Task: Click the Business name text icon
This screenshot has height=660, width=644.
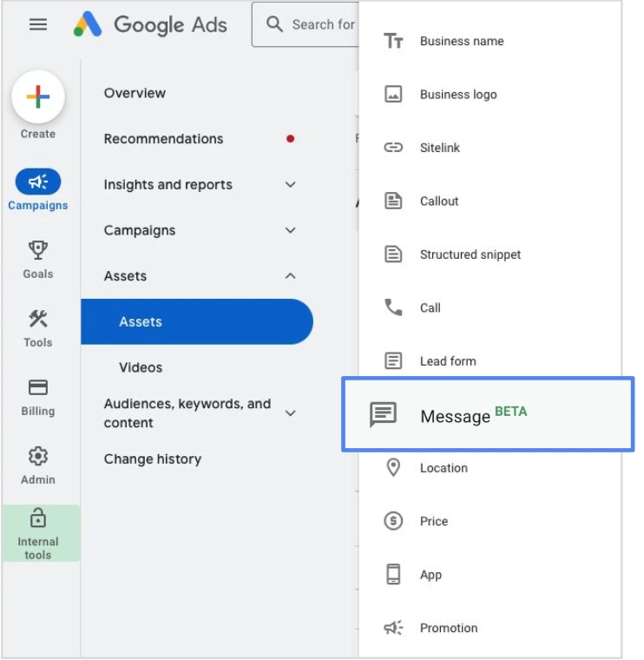Action: [393, 41]
